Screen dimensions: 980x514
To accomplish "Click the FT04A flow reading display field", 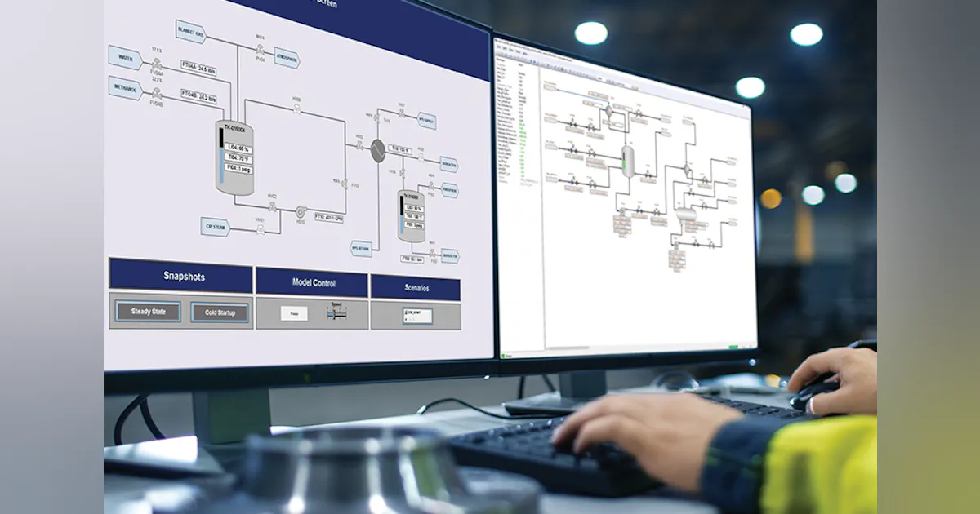I will (198, 67).
